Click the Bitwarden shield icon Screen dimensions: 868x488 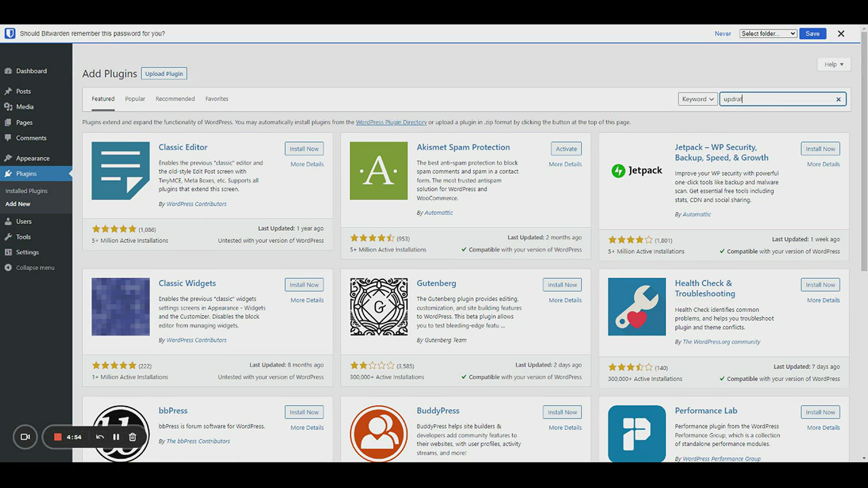point(10,33)
